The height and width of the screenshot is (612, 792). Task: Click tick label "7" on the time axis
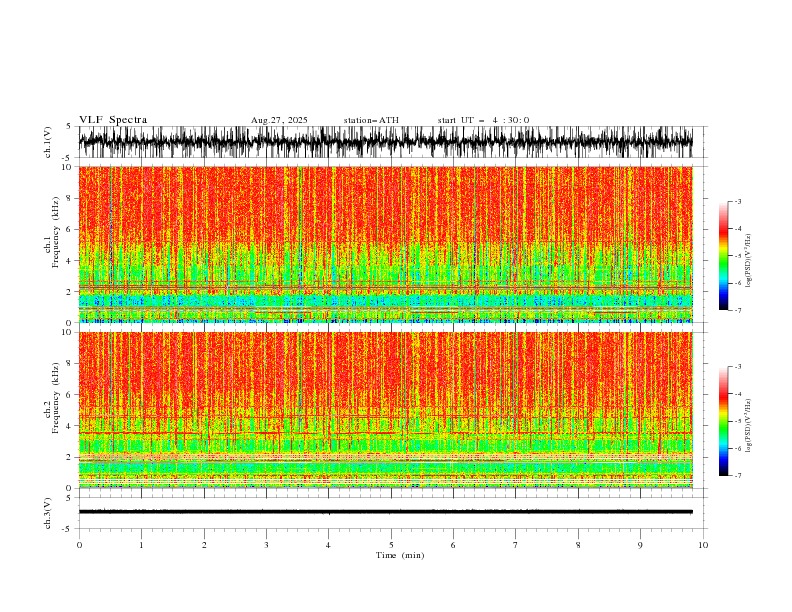pos(516,545)
